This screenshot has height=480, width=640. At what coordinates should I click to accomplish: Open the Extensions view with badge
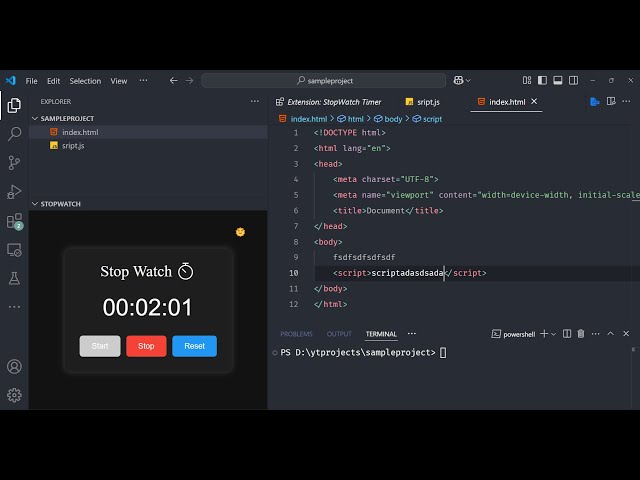pos(14,221)
